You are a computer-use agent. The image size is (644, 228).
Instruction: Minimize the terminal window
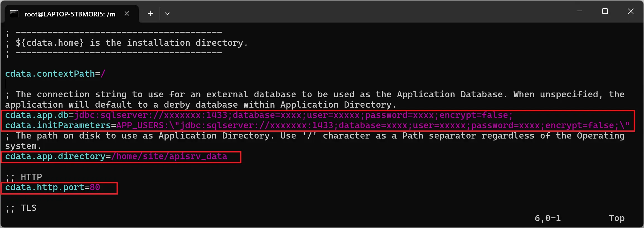(x=579, y=11)
